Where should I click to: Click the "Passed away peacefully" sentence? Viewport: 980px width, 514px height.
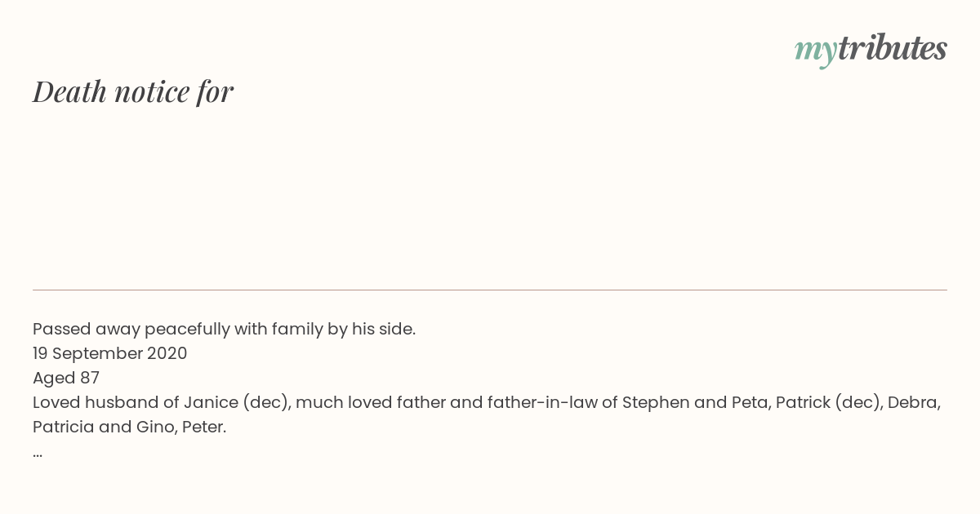[225, 330]
